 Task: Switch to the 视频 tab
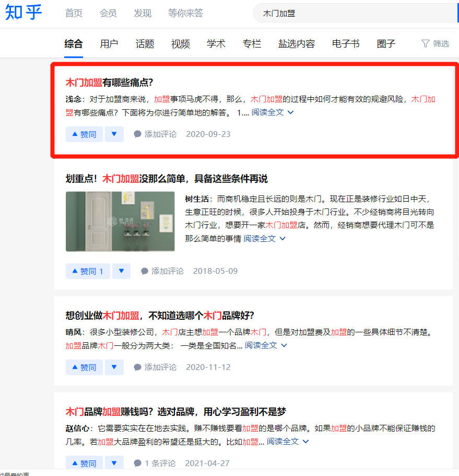[x=181, y=44]
